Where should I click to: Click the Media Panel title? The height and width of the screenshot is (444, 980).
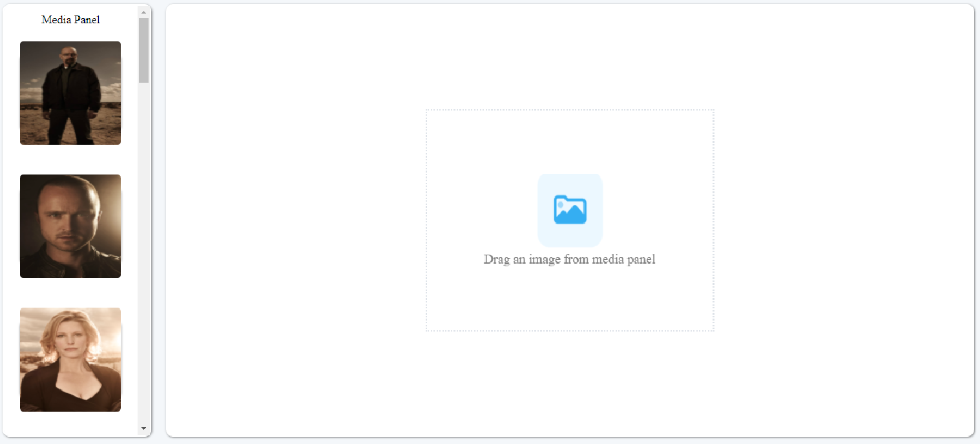tap(70, 19)
